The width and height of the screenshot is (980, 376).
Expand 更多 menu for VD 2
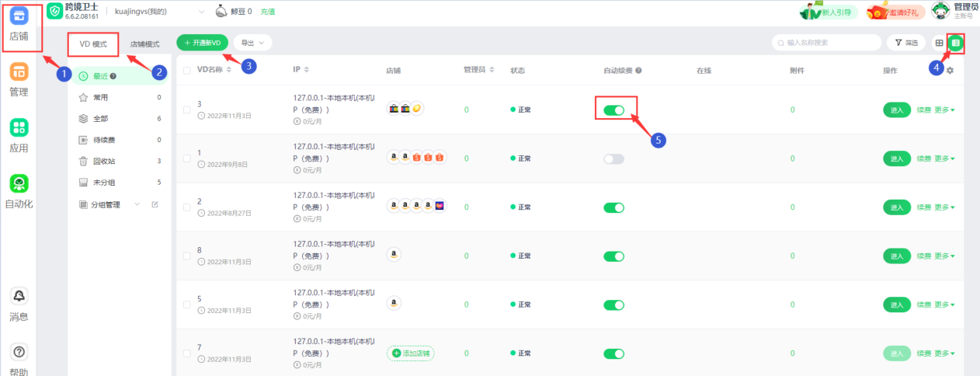tap(945, 207)
